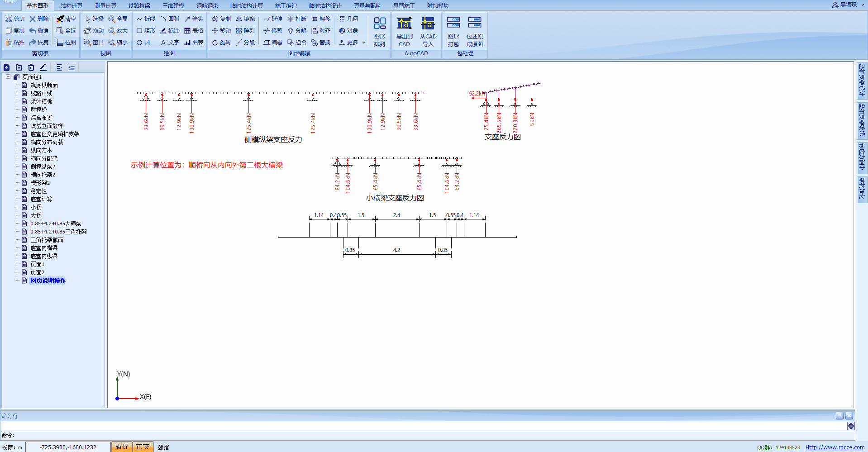Click the 镜像 mirror tool
This screenshot has width=868, height=452.
pos(245,19)
